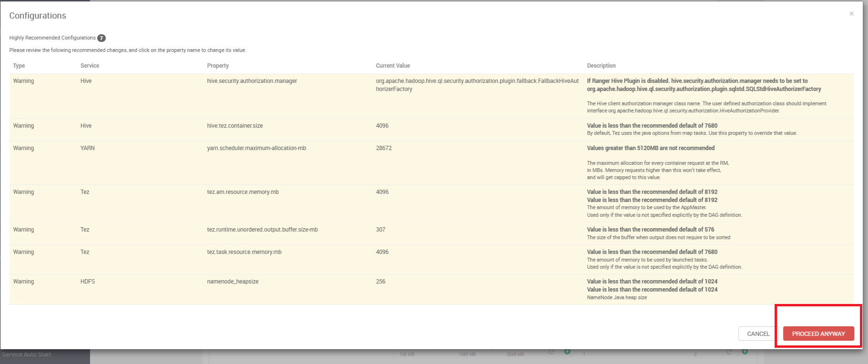Image resolution: width=868 pixels, height=364 pixels.
Task: Click the Service column header
Action: pos(90,66)
